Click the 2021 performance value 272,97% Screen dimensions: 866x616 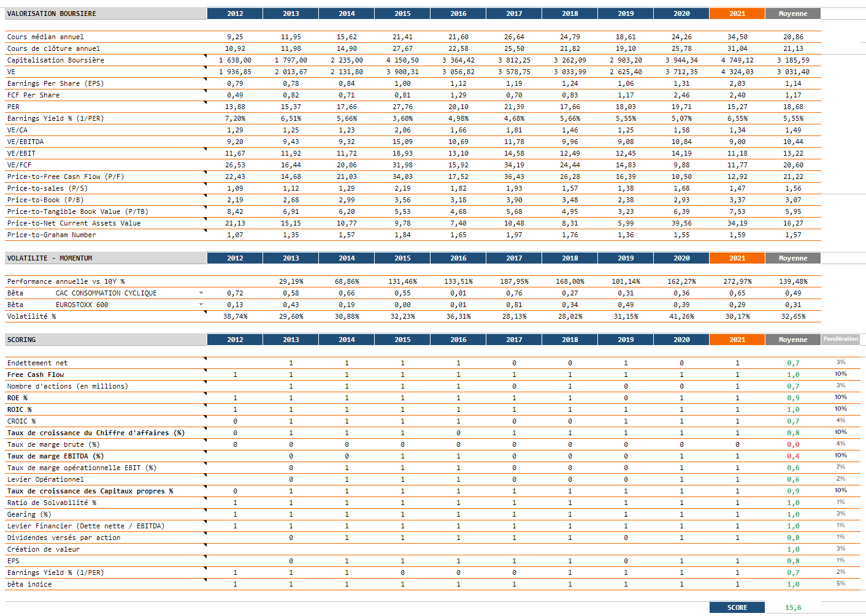tap(737, 281)
